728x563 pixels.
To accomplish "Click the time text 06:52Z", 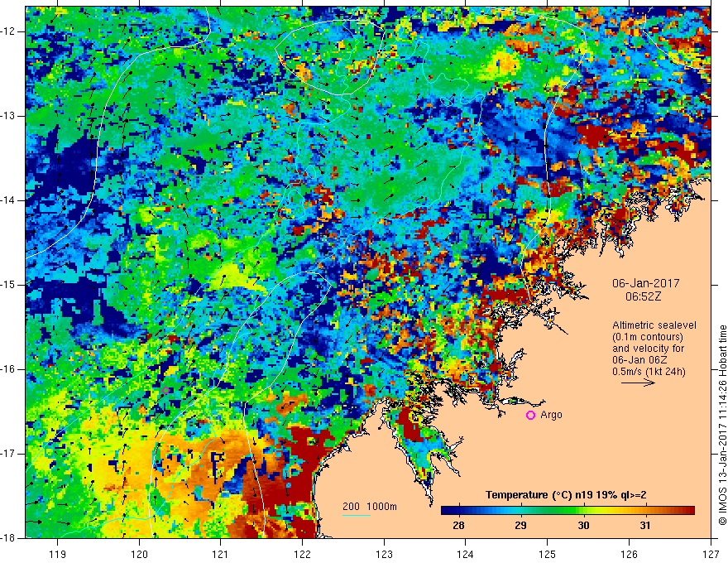I will coord(644,296).
